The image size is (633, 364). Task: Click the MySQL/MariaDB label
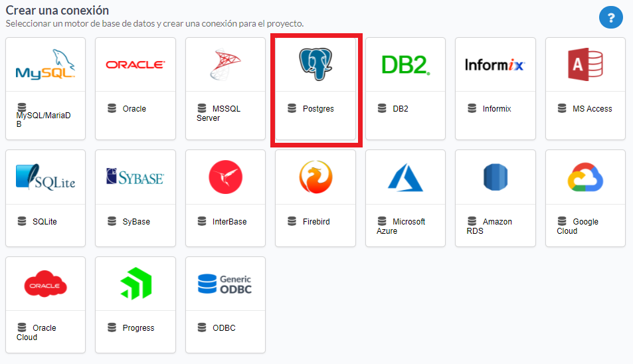[43, 120]
